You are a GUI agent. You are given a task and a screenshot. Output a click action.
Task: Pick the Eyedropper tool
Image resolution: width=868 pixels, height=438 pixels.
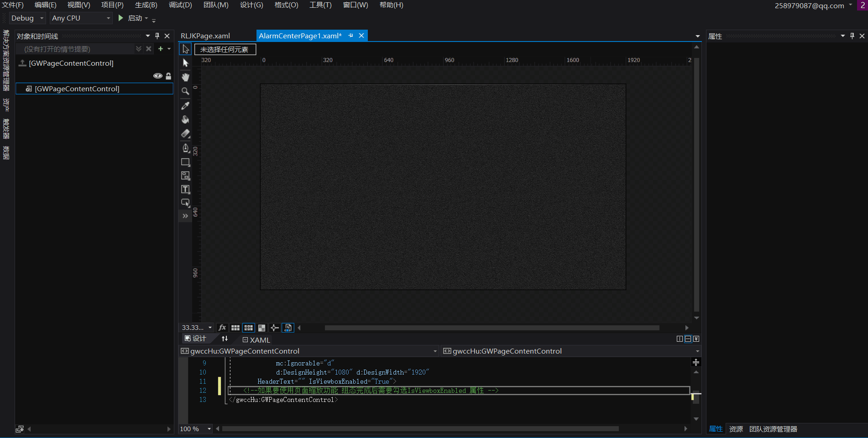(185, 105)
